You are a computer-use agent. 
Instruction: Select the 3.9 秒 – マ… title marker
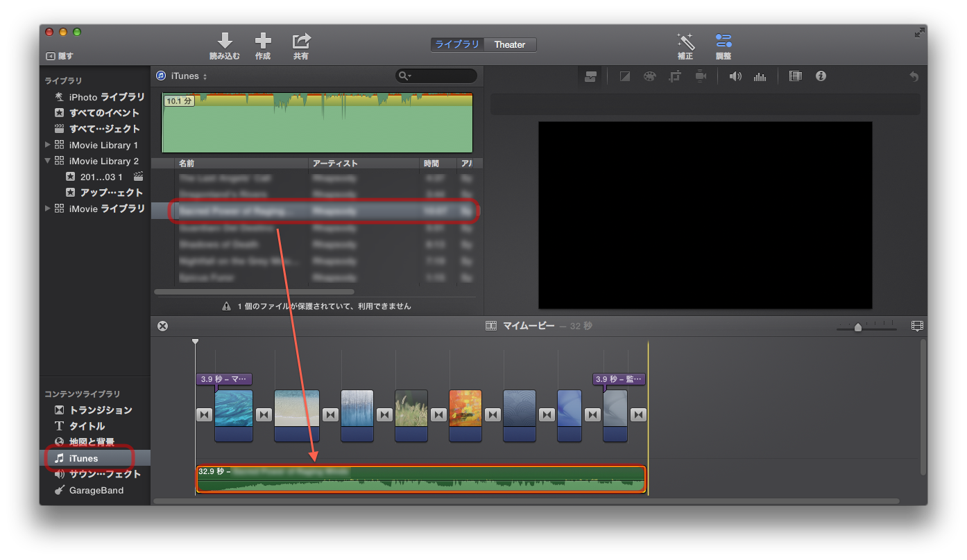click(x=224, y=379)
